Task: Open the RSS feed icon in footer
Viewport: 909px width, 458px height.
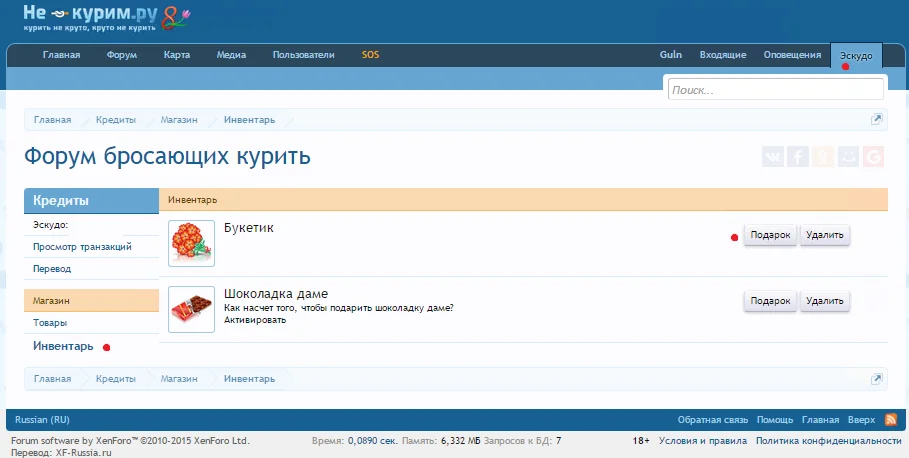Action: click(x=890, y=420)
